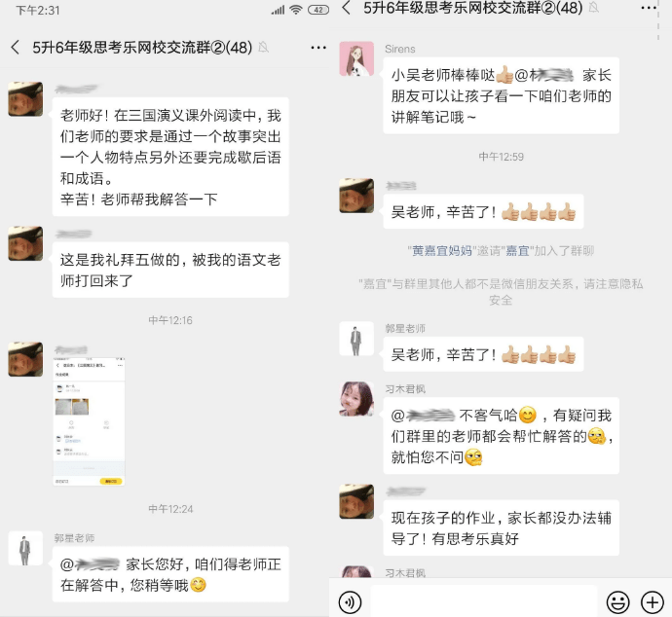Tap the back arrow in right chat header
The image size is (672, 617).
(x=347, y=7)
